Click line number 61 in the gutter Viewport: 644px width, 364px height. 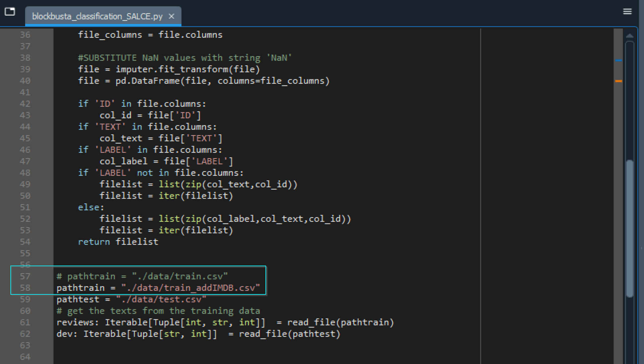coord(25,322)
